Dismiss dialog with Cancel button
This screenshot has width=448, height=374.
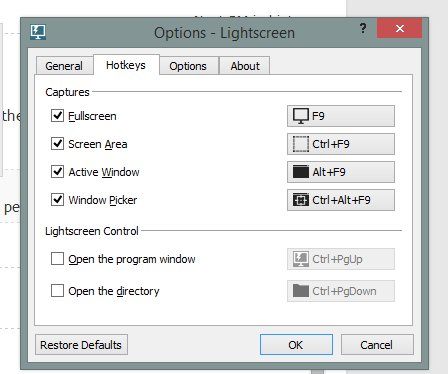[377, 345]
